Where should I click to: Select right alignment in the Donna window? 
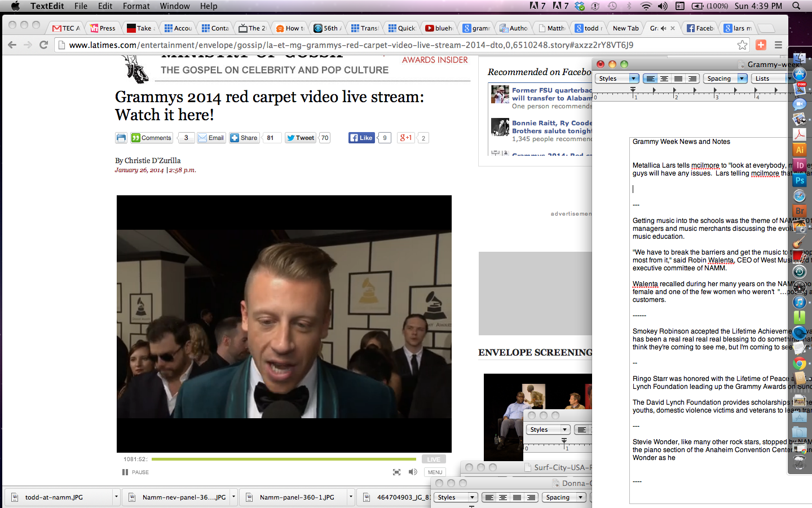[x=531, y=497]
